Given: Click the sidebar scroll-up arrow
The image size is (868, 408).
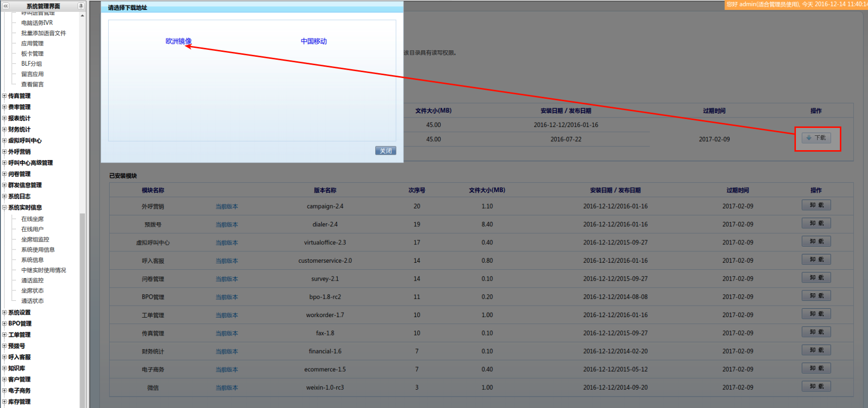Looking at the screenshot, I should (82, 16).
